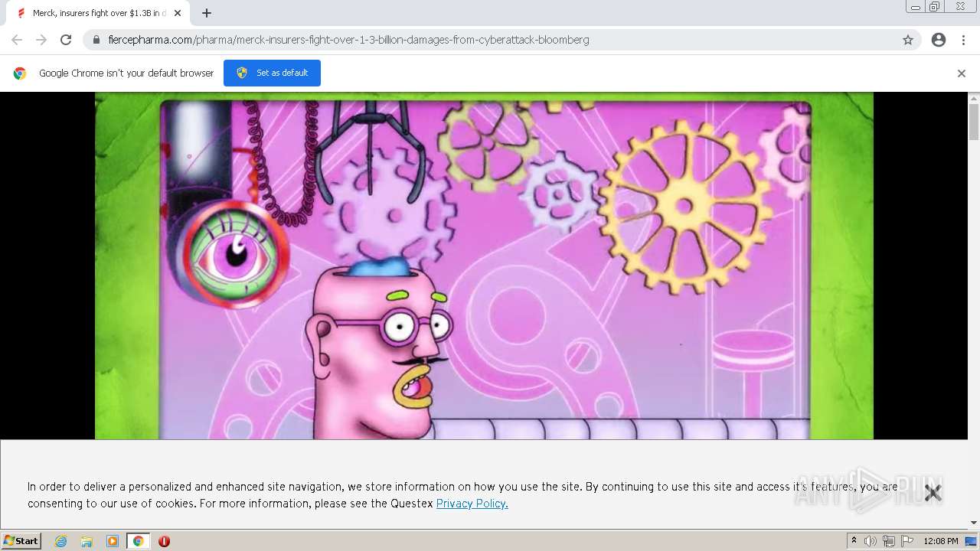Click the vertical scrollbar thumb
The image size is (980, 551).
pos(974,122)
